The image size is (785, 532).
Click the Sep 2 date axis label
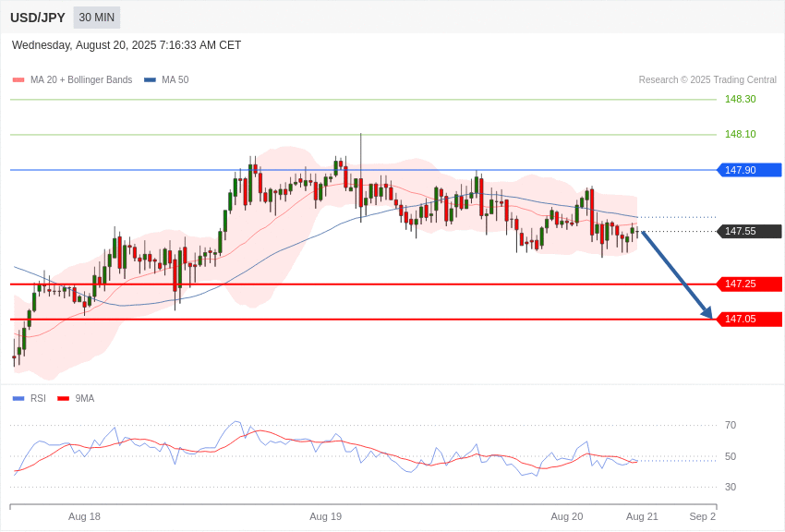(x=703, y=516)
